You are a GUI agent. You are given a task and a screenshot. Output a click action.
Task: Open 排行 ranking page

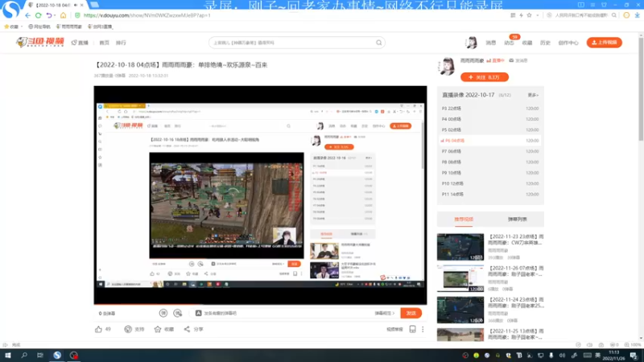[121, 43]
